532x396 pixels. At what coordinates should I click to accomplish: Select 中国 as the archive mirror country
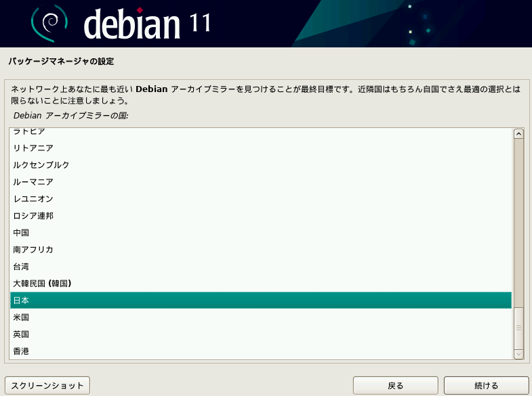(x=260, y=233)
